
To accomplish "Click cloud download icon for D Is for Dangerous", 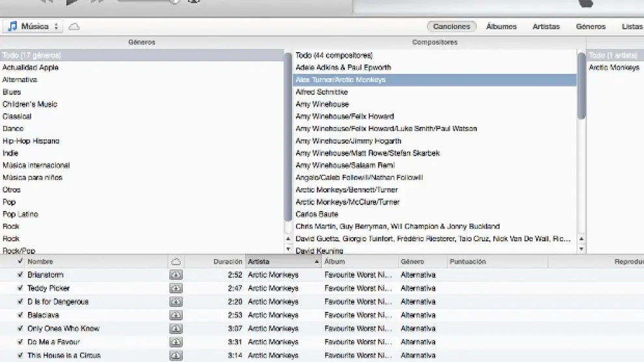I will (176, 302).
